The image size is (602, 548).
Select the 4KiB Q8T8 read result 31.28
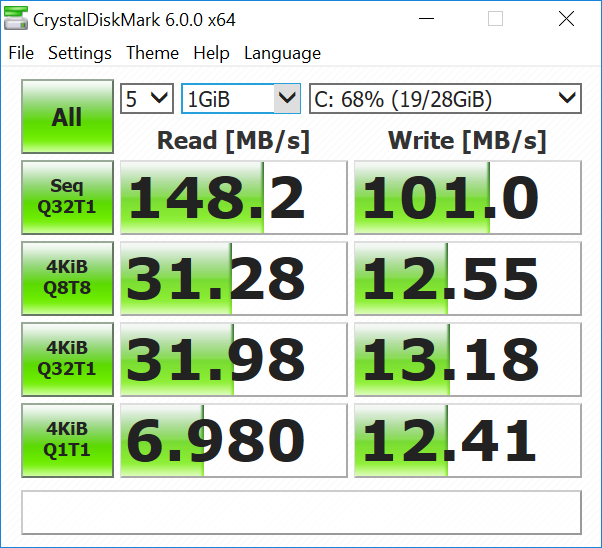[x=234, y=278]
